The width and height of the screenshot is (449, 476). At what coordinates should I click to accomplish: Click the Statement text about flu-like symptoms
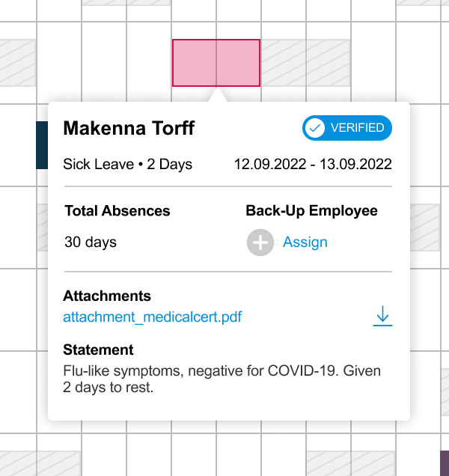pyautogui.click(x=222, y=379)
